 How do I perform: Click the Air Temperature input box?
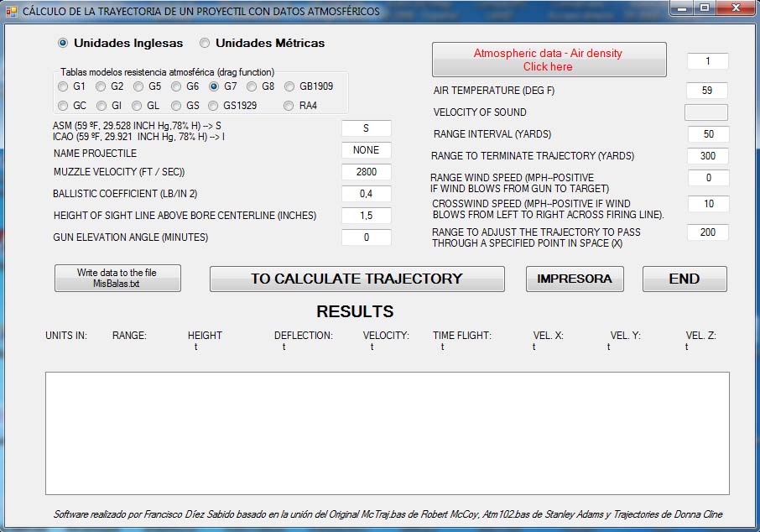pyautogui.click(x=707, y=91)
